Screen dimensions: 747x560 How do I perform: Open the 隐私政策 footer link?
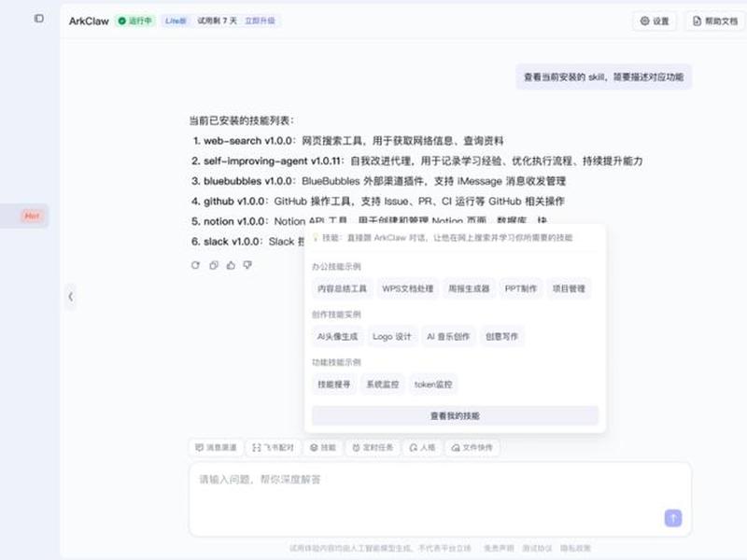pyautogui.click(x=575, y=548)
